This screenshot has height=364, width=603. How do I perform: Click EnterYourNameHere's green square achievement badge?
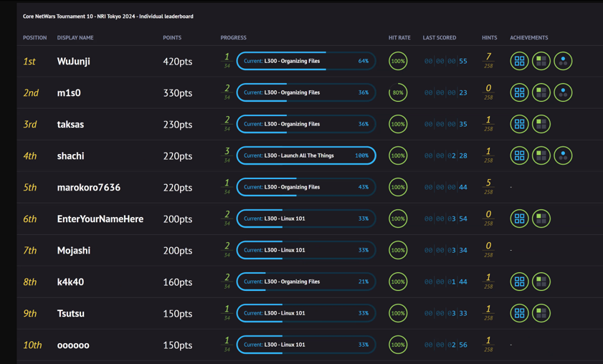coord(541,219)
